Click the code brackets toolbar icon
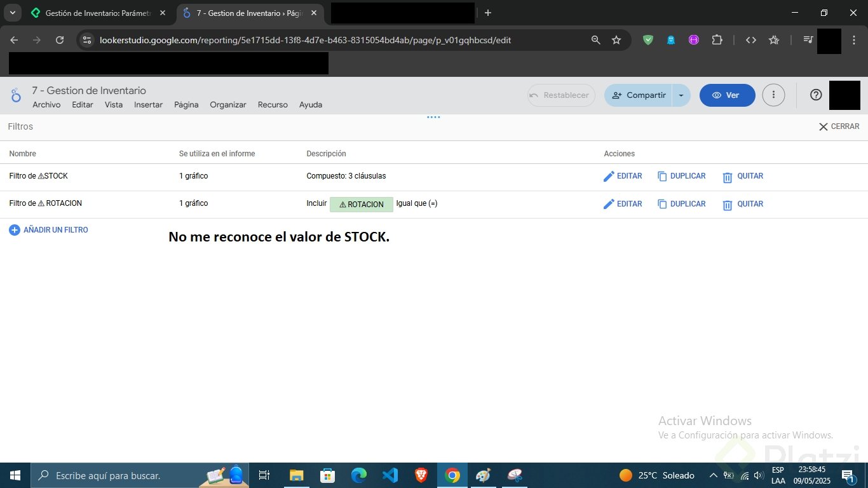868x488 pixels. tap(751, 40)
